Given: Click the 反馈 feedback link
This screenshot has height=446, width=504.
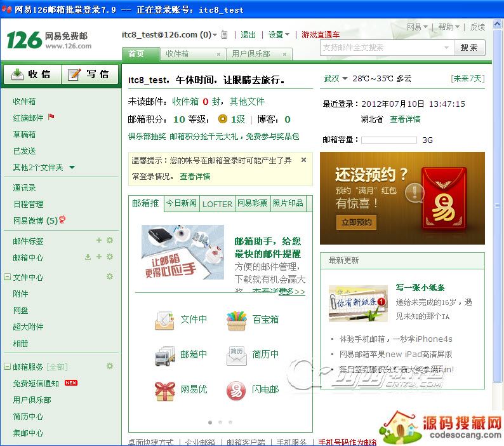Looking at the screenshot, I should tap(477, 27).
